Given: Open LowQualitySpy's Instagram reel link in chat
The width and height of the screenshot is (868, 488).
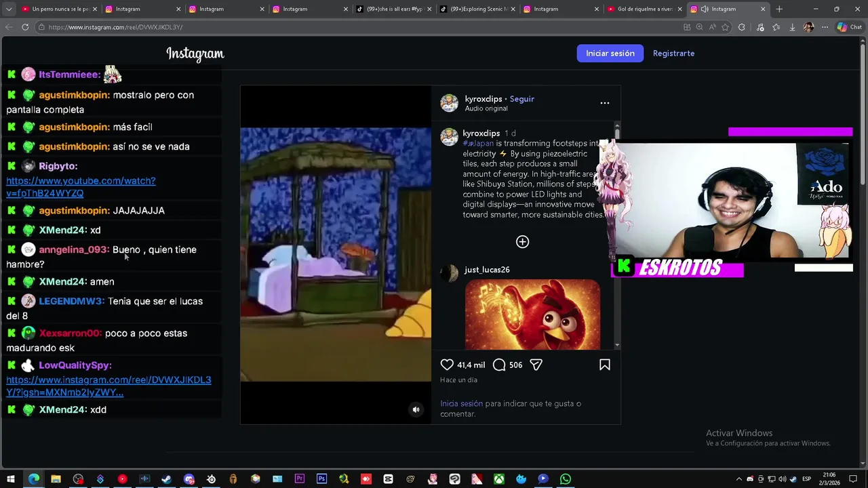Looking at the screenshot, I should coord(108,386).
